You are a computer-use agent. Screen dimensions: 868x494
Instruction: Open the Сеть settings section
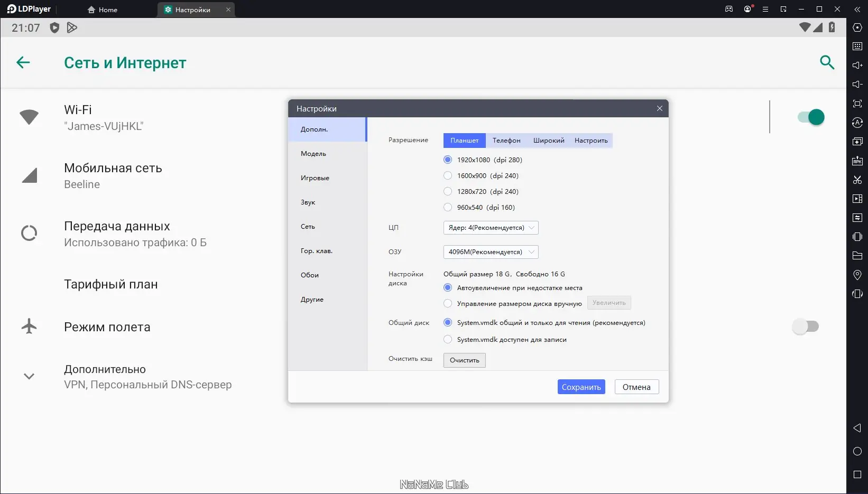pyautogui.click(x=327, y=227)
